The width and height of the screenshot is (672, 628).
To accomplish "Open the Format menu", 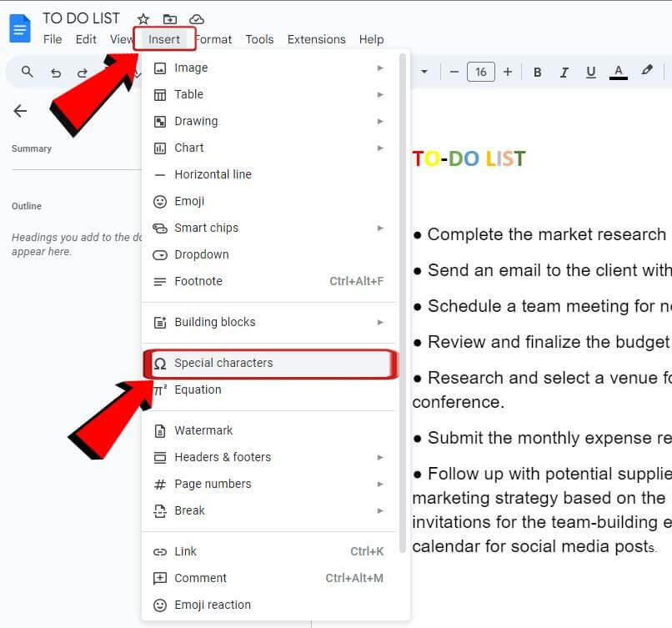I will coord(213,39).
